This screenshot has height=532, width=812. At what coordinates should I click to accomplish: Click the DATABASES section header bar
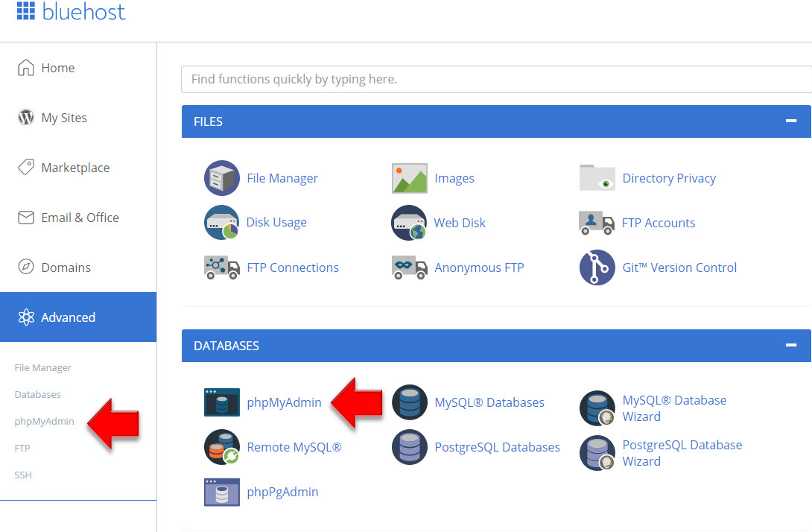click(x=496, y=346)
